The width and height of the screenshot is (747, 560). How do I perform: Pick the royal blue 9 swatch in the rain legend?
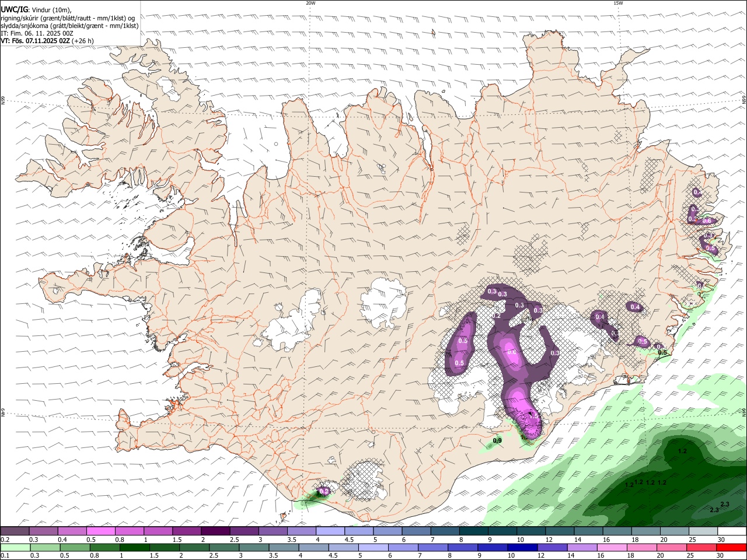click(492, 548)
